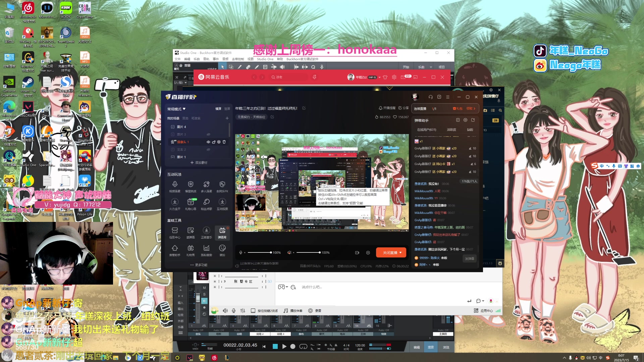Adjust speaker volume slider at 100%
Image resolution: width=644 pixels, height=362 pixels.
pos(308,252)
